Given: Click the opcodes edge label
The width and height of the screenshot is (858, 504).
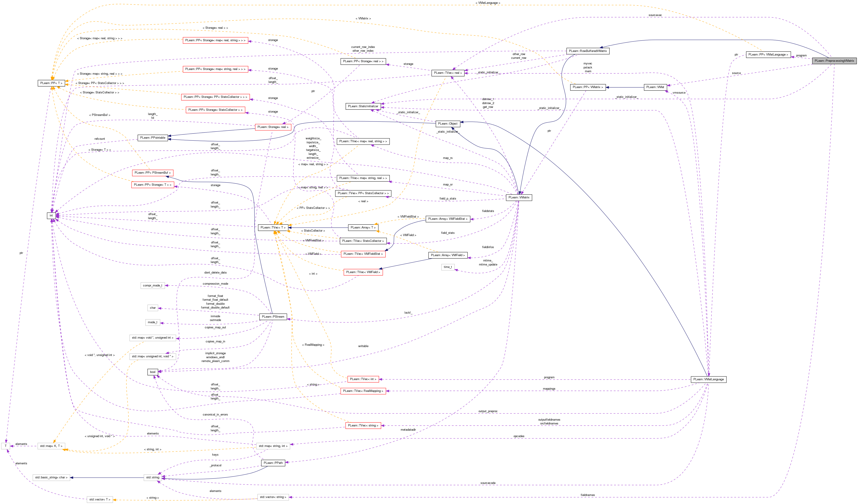Looking at the screenshot, I should [519, 436].
